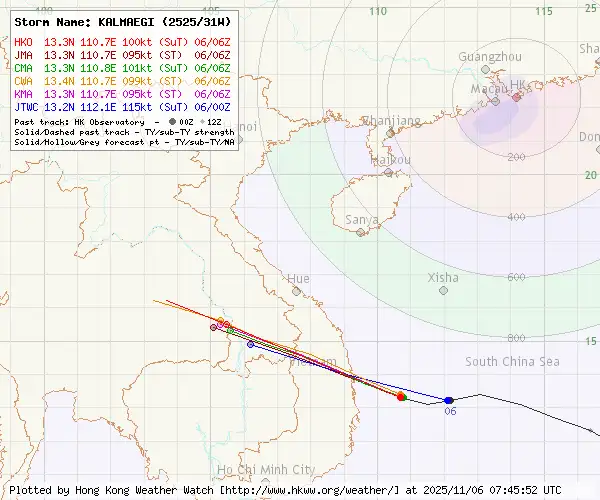Click the red current storm position dot
This screenshot has height=500, width=600.
click(401, 397)
